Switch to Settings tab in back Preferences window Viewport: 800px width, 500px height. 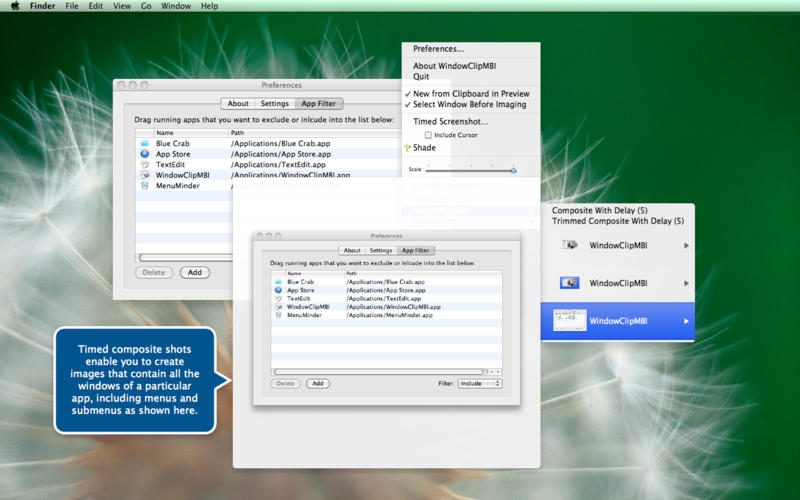[x=274, y=104]
